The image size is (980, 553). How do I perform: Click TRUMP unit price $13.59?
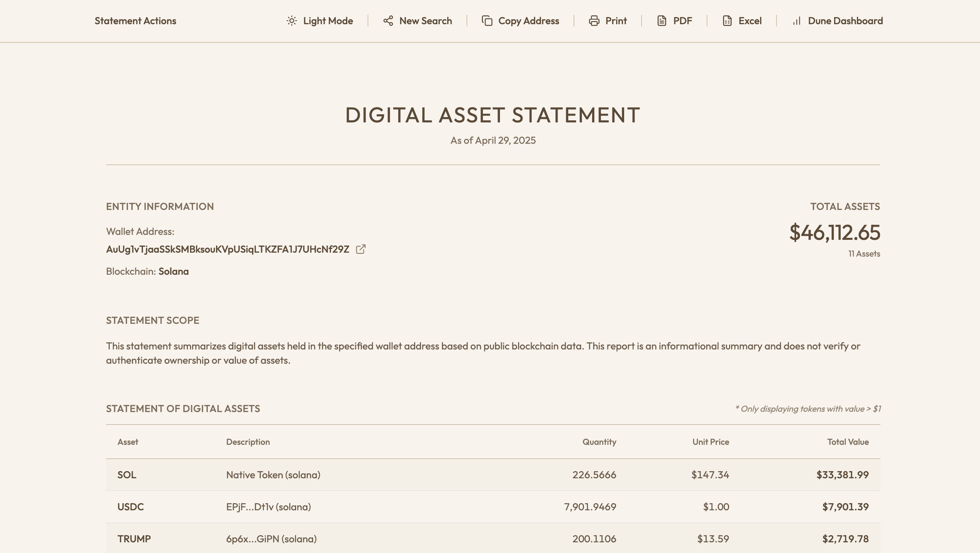(713, 539)
